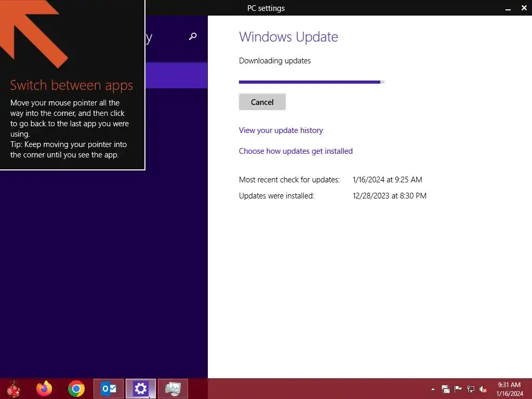Click the 'Most recent check for updates:' label
This screenshot has width=532, height=399.
(289, 179)
